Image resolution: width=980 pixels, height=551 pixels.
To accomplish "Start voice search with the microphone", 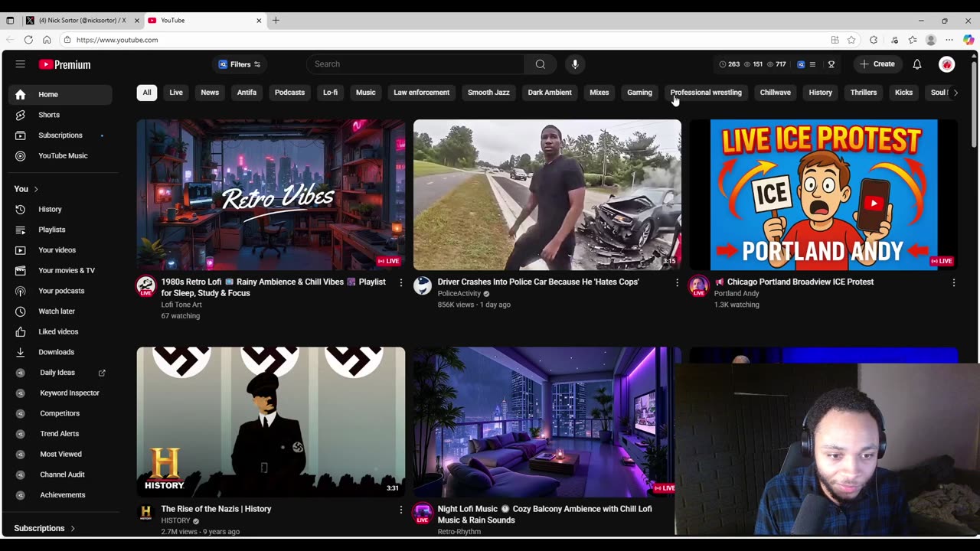I will (575, 64).
